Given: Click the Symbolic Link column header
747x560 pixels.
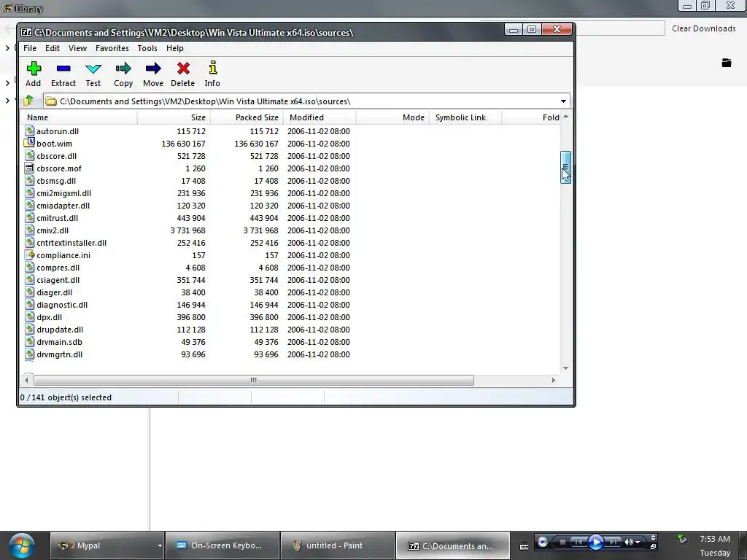Looking at the screenshot, I should pos(465,117).
